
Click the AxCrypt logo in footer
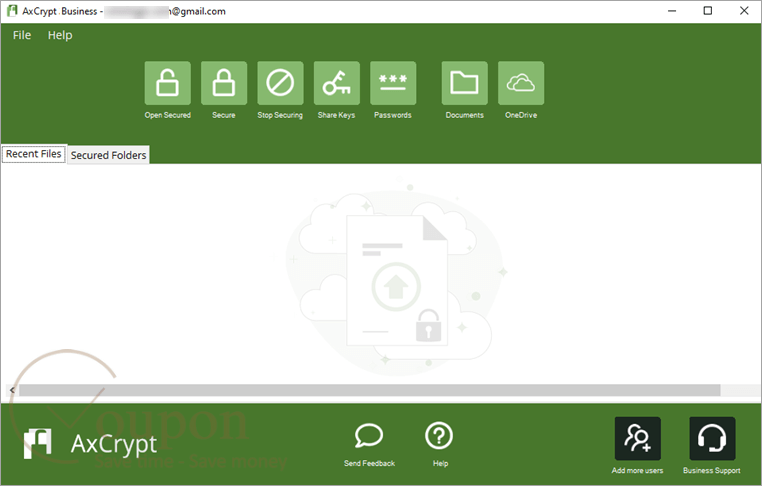click(x=38, y=443)
